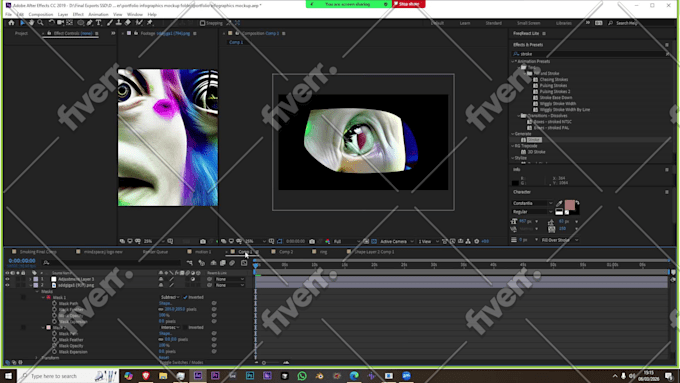Click the Shape link for Mask 1 Mask Path

[x=165, y=304]
